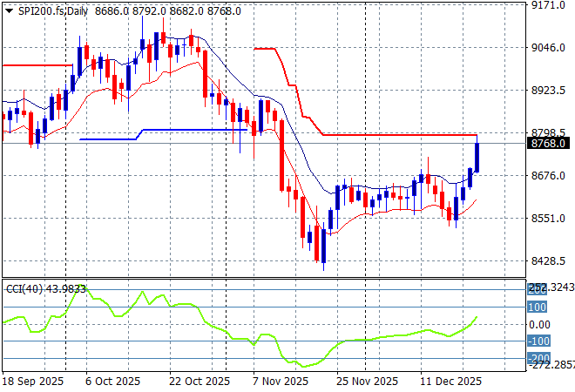Click the 8428.5 price axis label
The width and height of the screenshot is (575, 392).
point(549,261)
